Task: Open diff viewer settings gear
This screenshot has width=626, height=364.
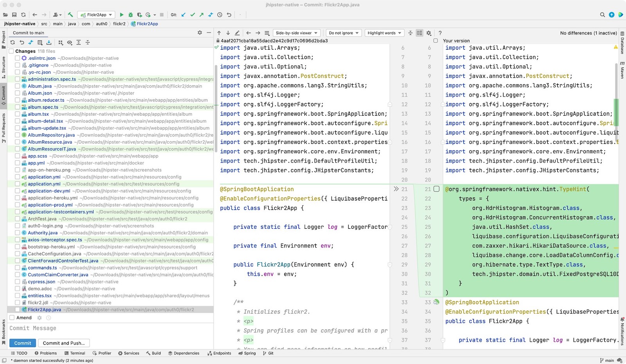Action: point(429,33)
